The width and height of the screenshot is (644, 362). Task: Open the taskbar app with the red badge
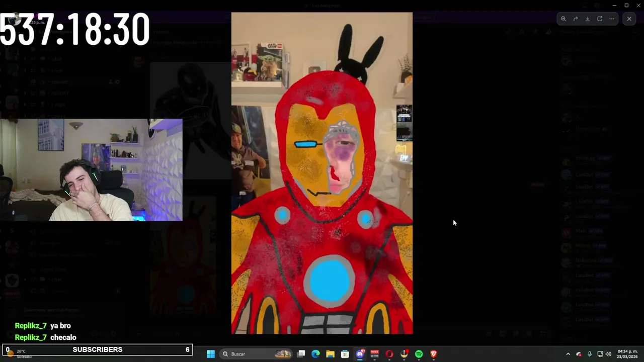pyautogui.click(x=404, y=354)
